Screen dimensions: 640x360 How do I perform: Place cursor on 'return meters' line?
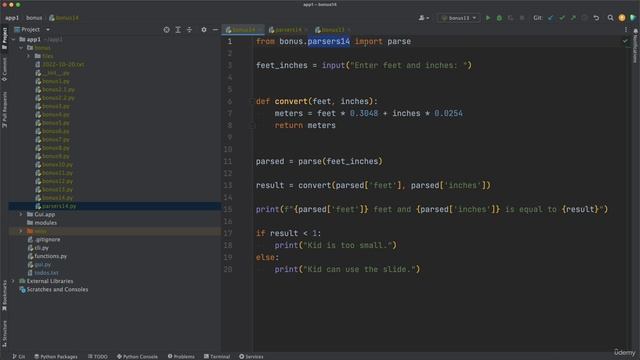click(x=305, y=125)
